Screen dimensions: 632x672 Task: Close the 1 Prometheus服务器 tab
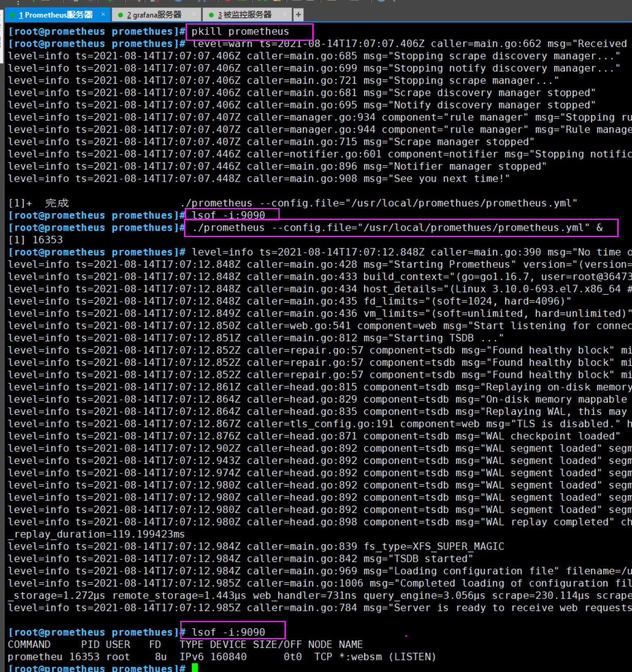(x=103, y=15)
